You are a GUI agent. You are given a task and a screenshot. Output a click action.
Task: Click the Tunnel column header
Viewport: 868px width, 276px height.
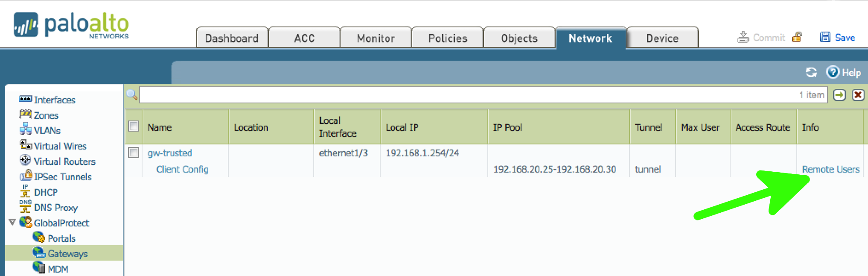pyautogui.click(x=653, y=127)
